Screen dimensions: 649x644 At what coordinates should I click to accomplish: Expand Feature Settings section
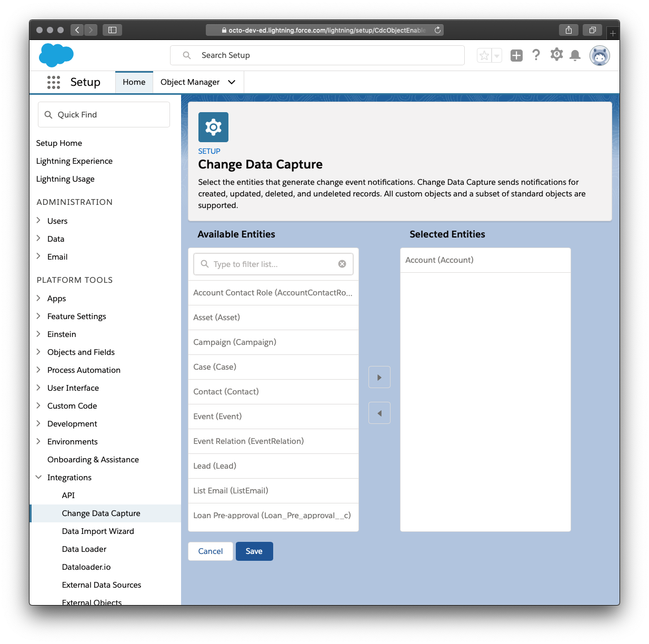(x=38, y=316)
